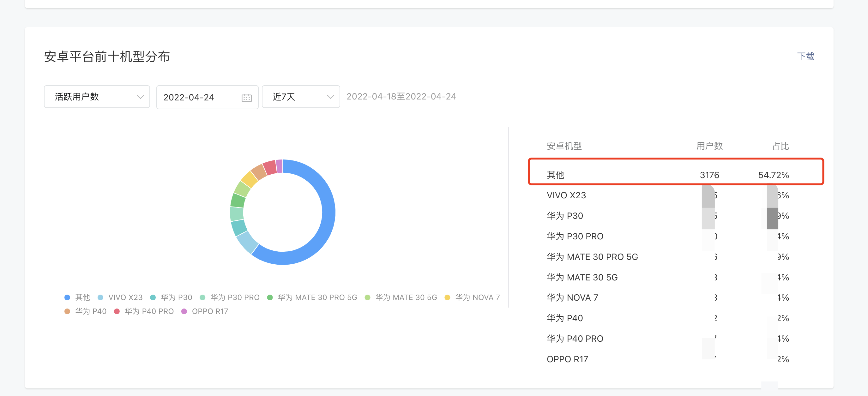868x396 pixels.
Task: Click the 占比 column header
Action: (780, 146)
